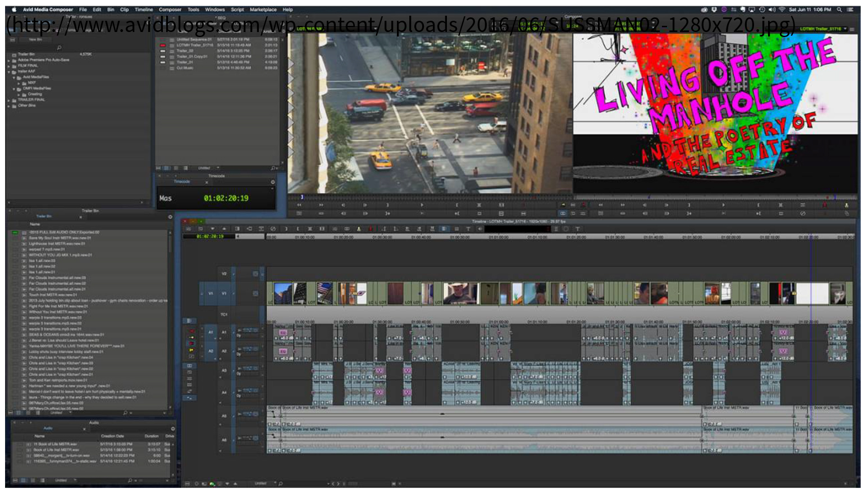Click the search magnifier at the timeline bottom bar
The image size is (868, 493).
tap(280, 483)
